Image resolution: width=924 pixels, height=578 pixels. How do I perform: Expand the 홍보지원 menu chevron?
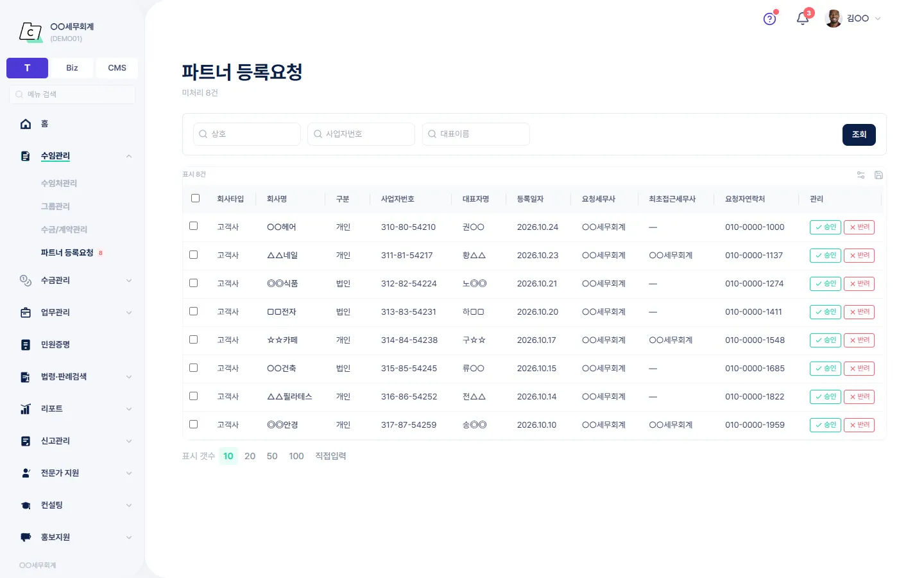(129, 538)
